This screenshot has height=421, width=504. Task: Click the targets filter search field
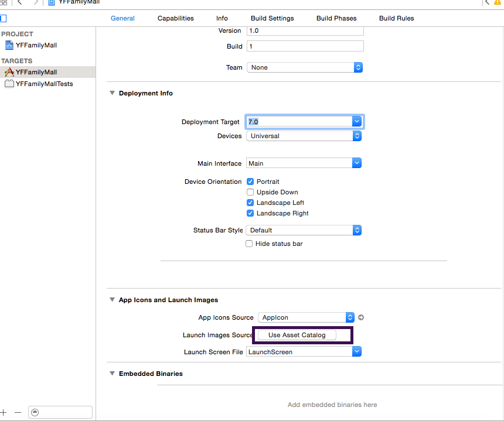click(60, 412)
